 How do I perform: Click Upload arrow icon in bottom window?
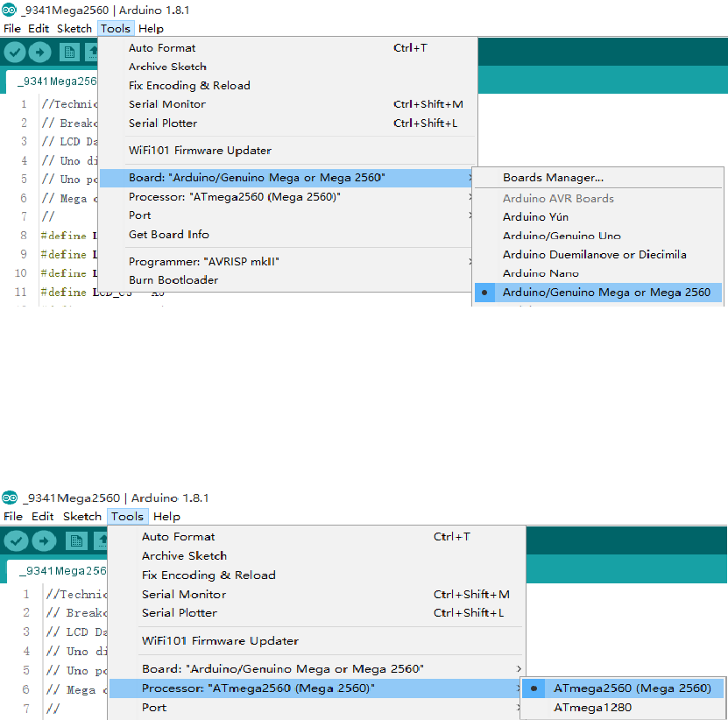point(44,540)
